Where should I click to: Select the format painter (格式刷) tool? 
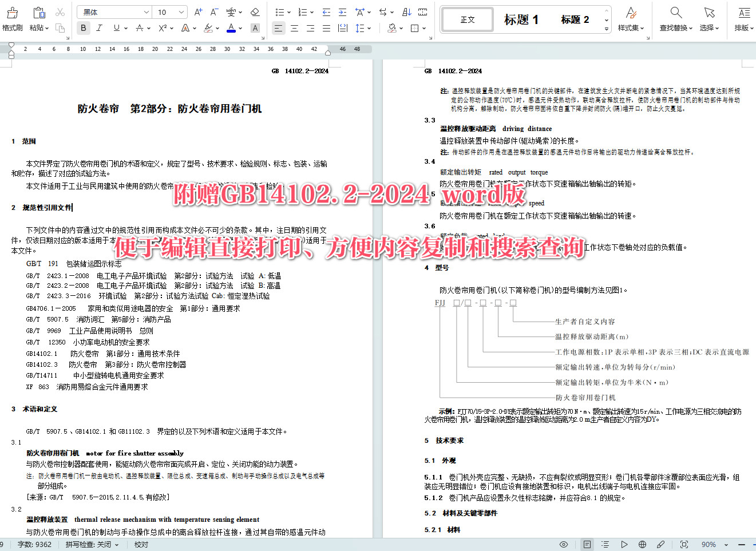point(12,17)
